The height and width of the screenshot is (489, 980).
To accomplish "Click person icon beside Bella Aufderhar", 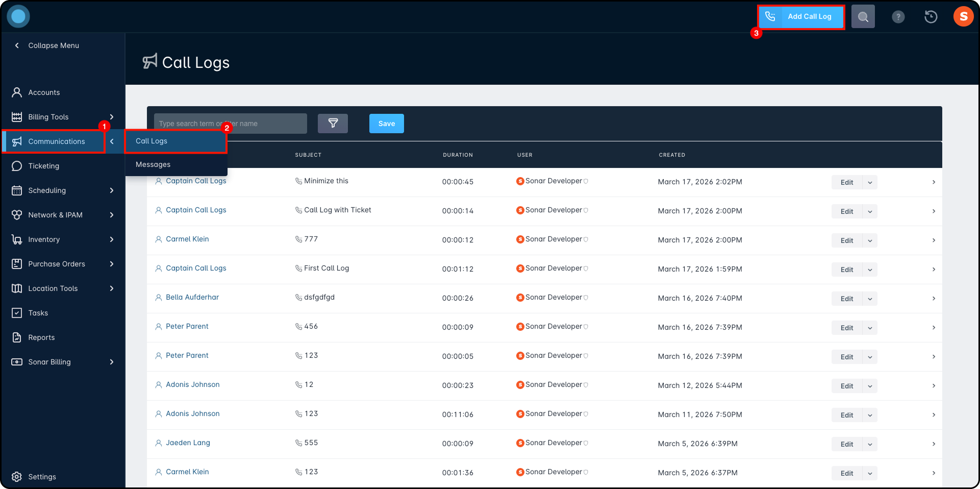I will coord(159,298).
